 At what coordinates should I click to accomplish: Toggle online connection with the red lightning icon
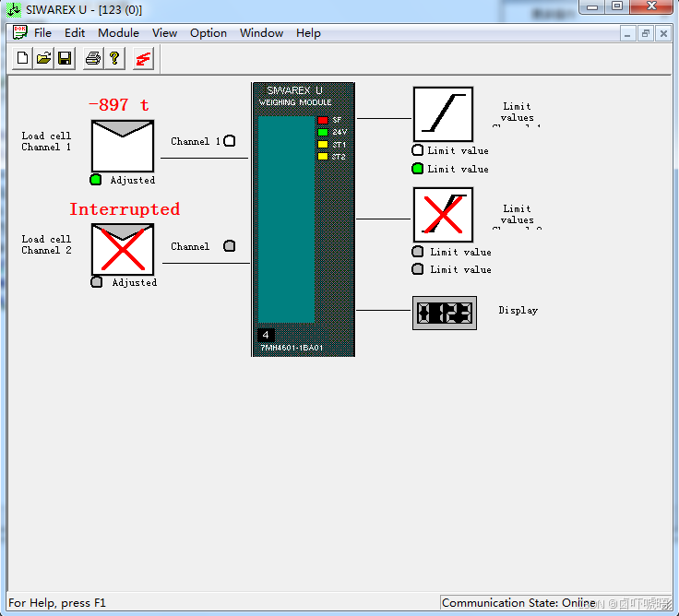143,58
